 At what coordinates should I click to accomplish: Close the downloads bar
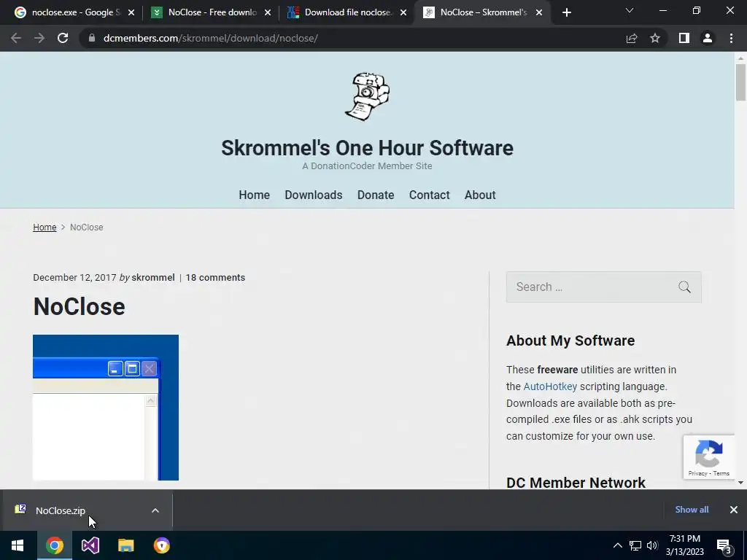734,510
